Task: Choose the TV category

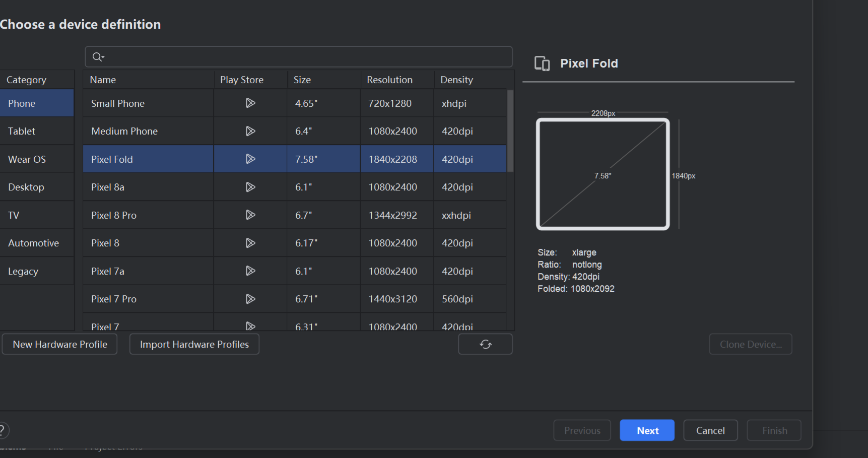Action: click(37, 215)
